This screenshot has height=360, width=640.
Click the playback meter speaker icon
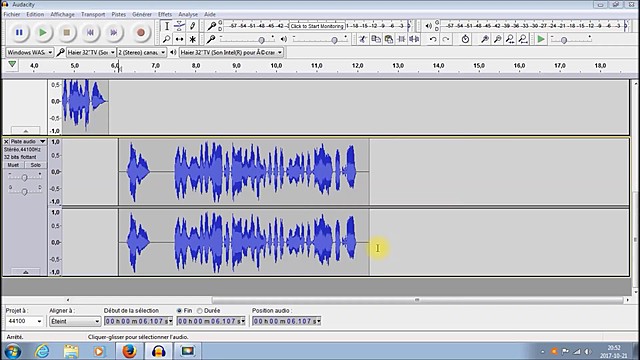(428, 26)
